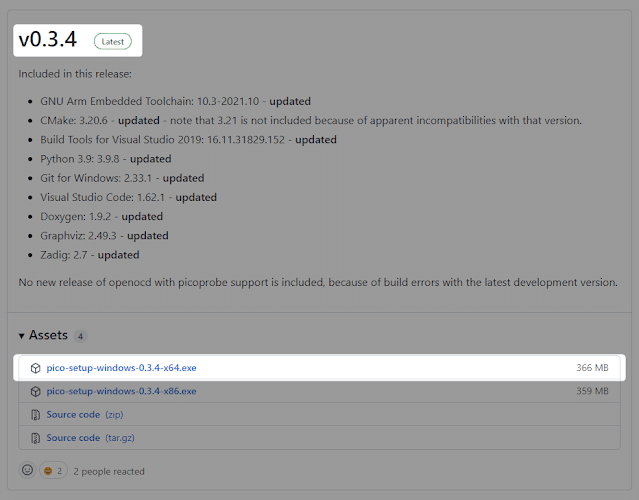The width and height of the screenshot is (639, 500).
Task: Click the Build Tools for Visual Studio 2019 line
Action: [x=188, y=140]
